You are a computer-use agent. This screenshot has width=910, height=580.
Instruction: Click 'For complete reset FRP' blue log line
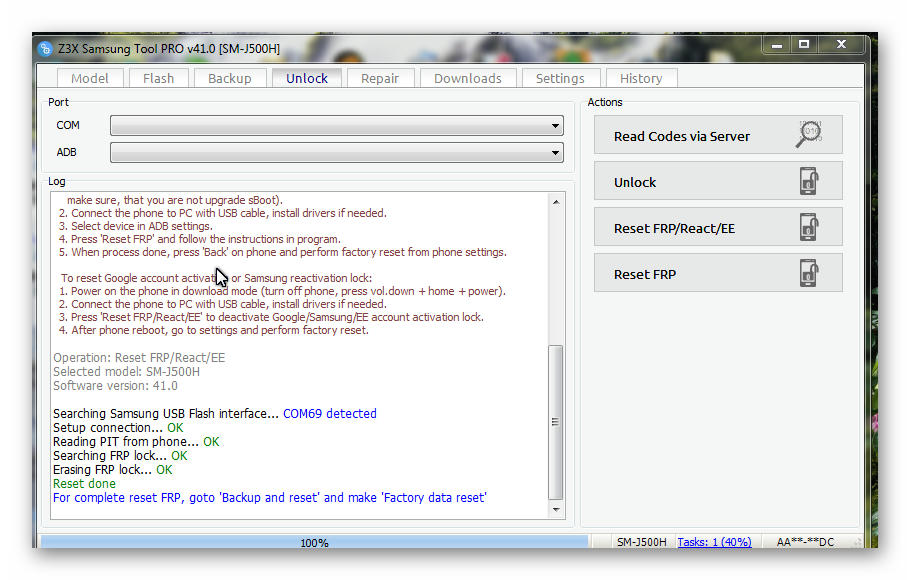point(270,498)
